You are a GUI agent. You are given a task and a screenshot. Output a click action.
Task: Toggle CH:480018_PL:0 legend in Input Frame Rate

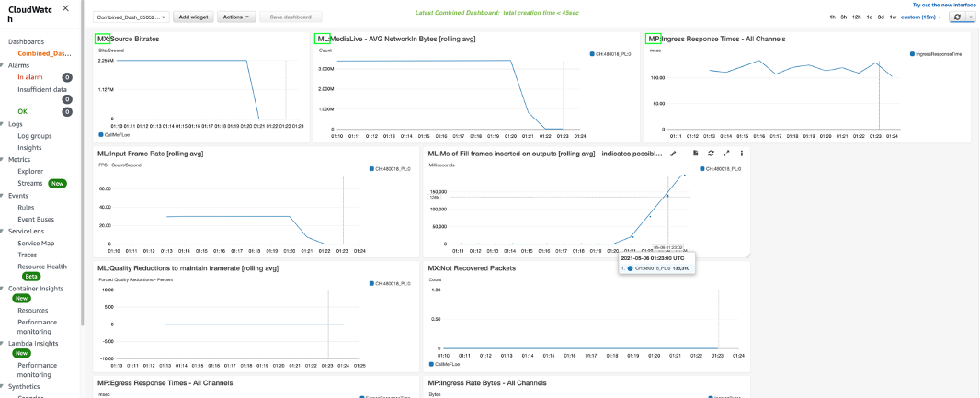tap(390, 169)
